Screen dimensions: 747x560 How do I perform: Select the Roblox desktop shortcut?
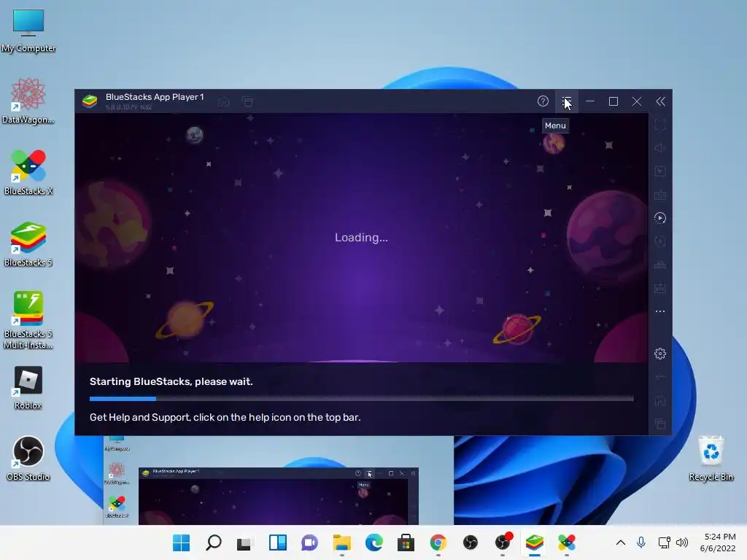pyautogui.click(x=28, y=387)
